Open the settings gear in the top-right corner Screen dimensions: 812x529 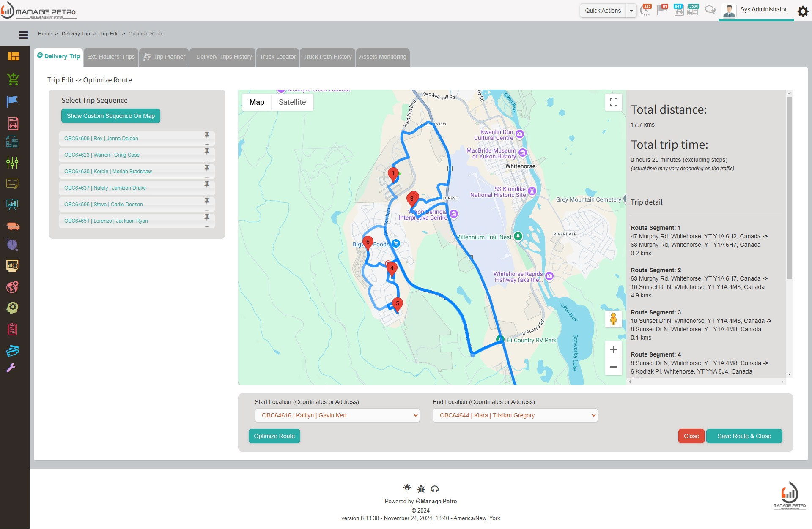(x=802, y=11)
